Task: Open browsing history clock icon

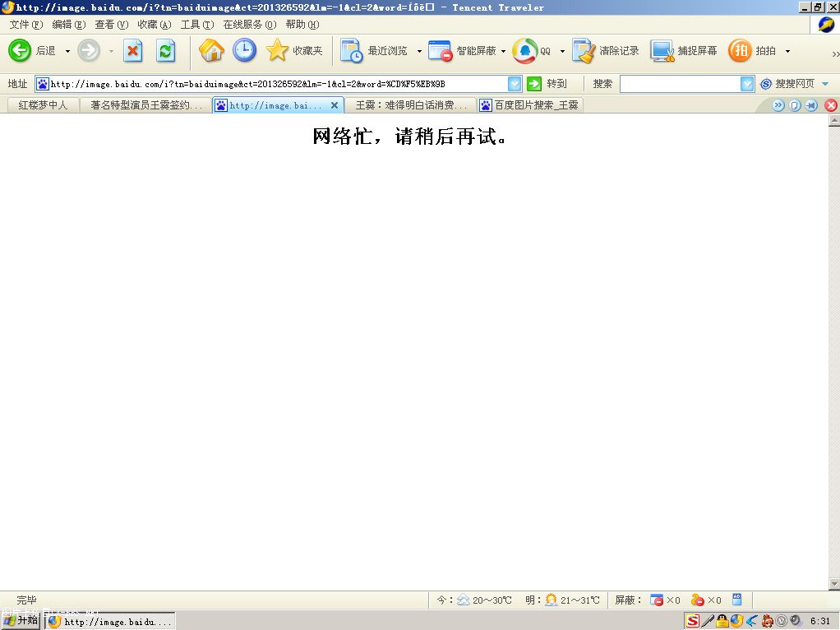Action: click(x=244, y=51)
